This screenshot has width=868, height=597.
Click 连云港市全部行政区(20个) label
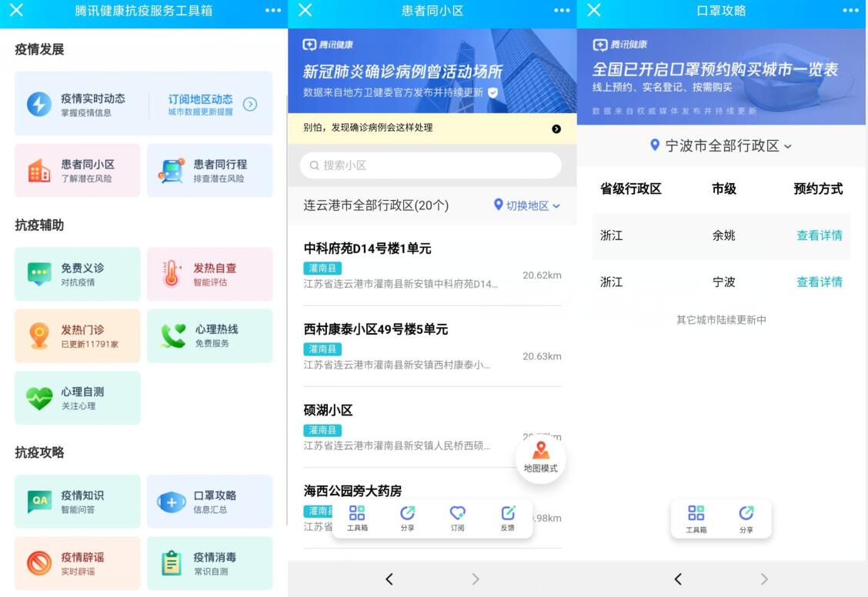click(x=376, y=205)
